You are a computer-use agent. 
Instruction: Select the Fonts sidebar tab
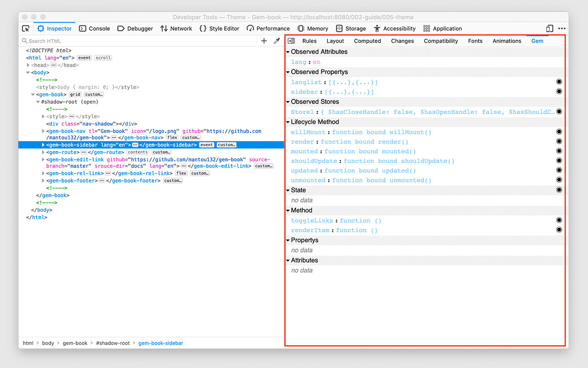pyautogui.click(x=475, y=41)
